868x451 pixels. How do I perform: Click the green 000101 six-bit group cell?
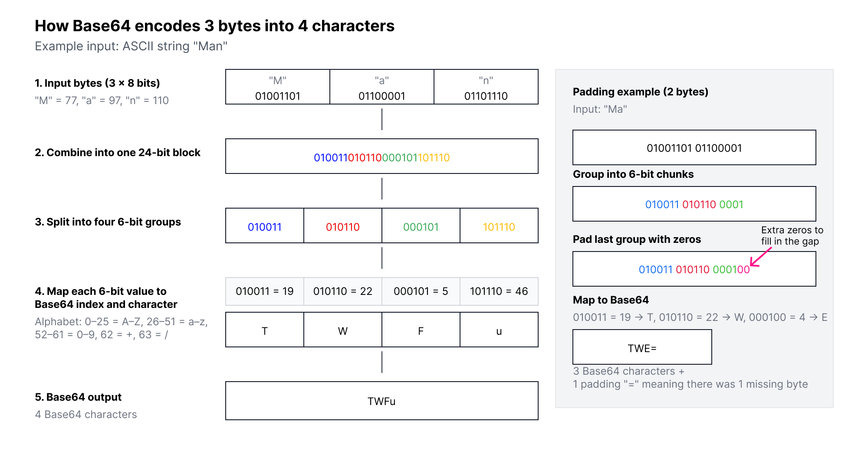(421, 226)
